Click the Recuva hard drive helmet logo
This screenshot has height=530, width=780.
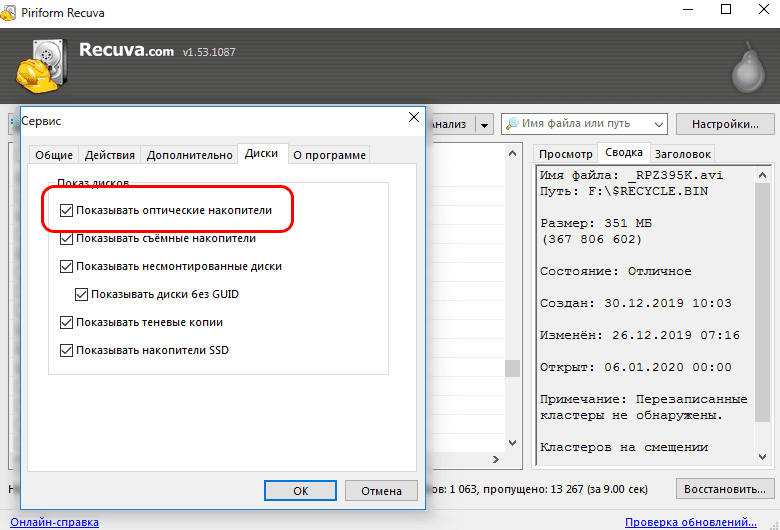(x=42, y=66)
